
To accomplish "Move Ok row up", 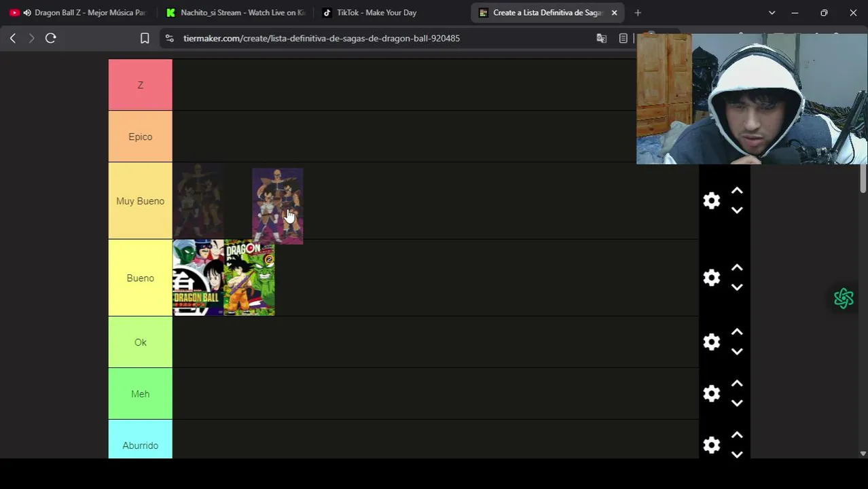I will [737, 332].
